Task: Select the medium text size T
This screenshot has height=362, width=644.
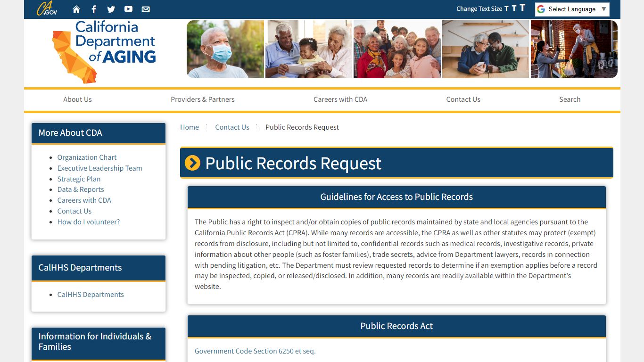Action: (514, 8)
